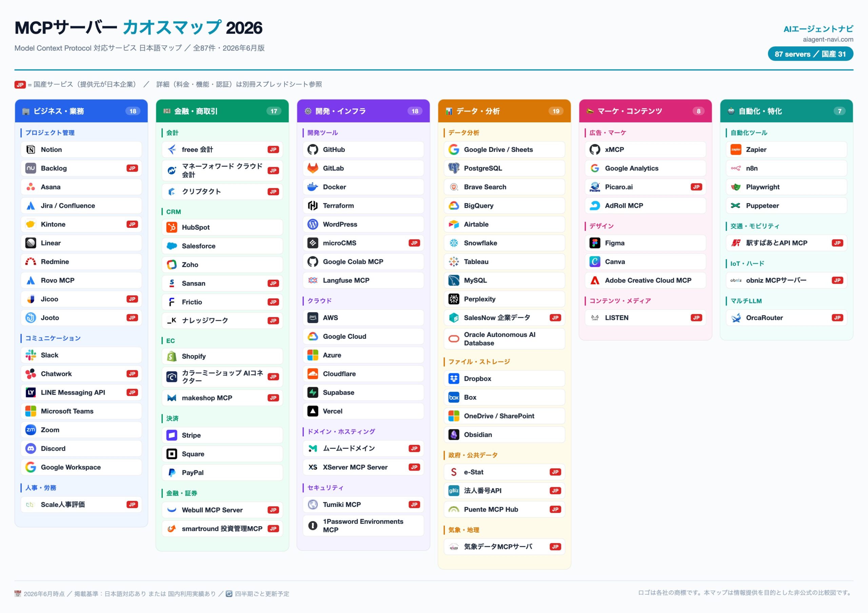Select the マーケ・コンテンツ category header
Viewport: 868px width, 613px height.
click(645, 111)
